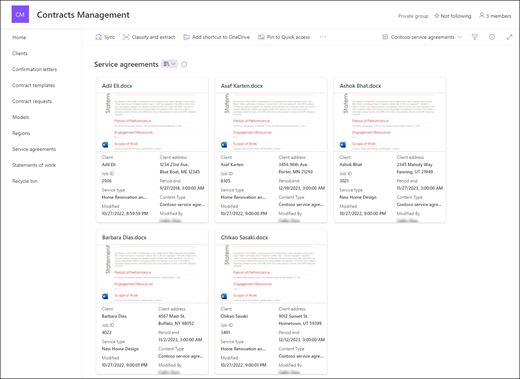Open Clients in the left navigation
The image size is (520, 379).
(20, 53)
